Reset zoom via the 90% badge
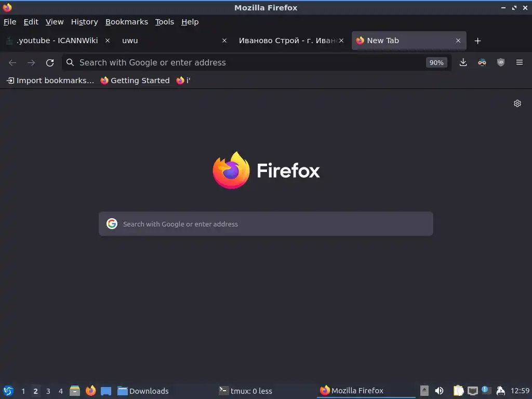532x399 pixels. pyautogui.click(x=436, y=62)
